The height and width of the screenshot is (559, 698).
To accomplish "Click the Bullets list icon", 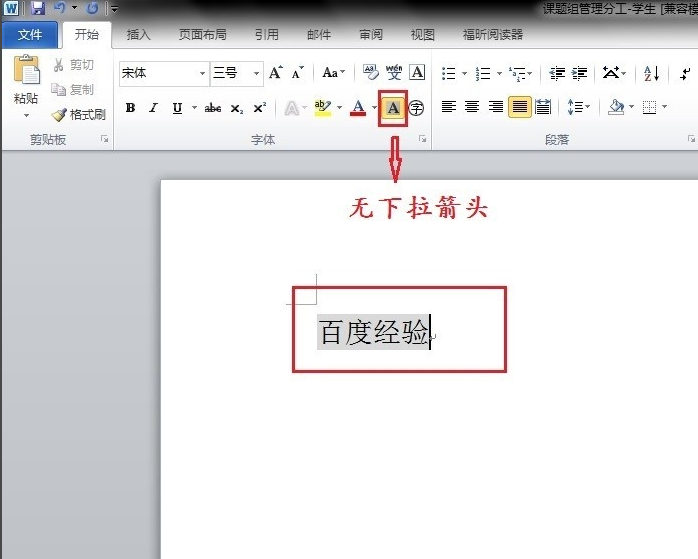I will (x=449, y=73).
